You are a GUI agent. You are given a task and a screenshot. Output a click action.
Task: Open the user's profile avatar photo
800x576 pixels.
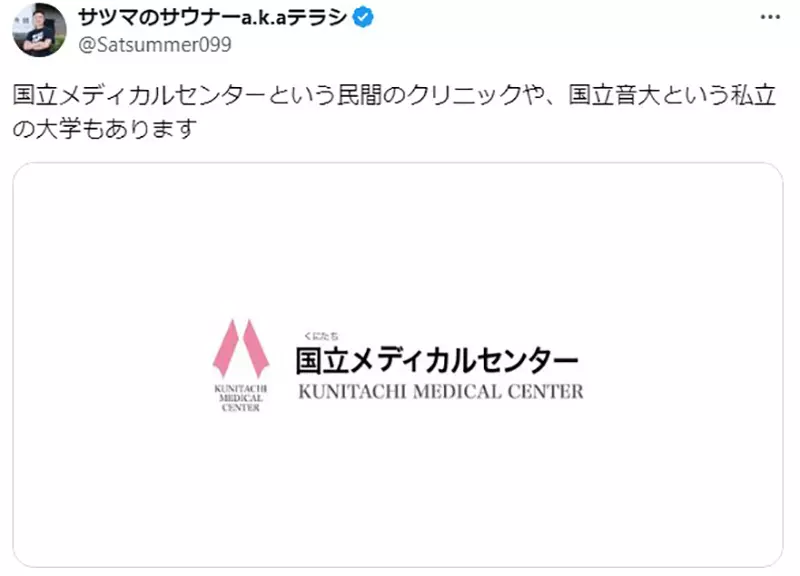click(x=39, y=30)
